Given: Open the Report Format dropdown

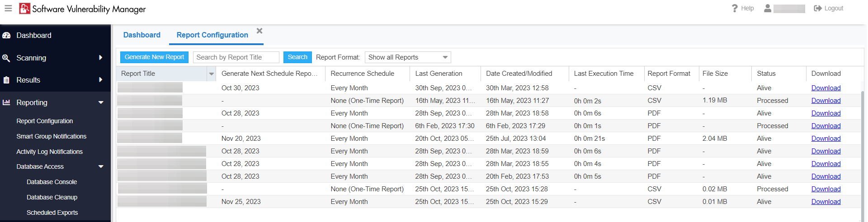Looking at the screenshot, I should coord(445,57).
